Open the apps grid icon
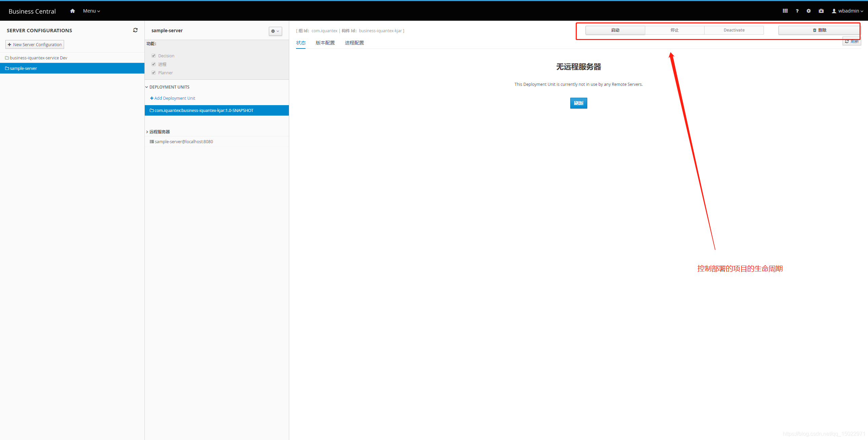Image resolution: width=868 pixels, height=440 pixels. click(785, 11)
